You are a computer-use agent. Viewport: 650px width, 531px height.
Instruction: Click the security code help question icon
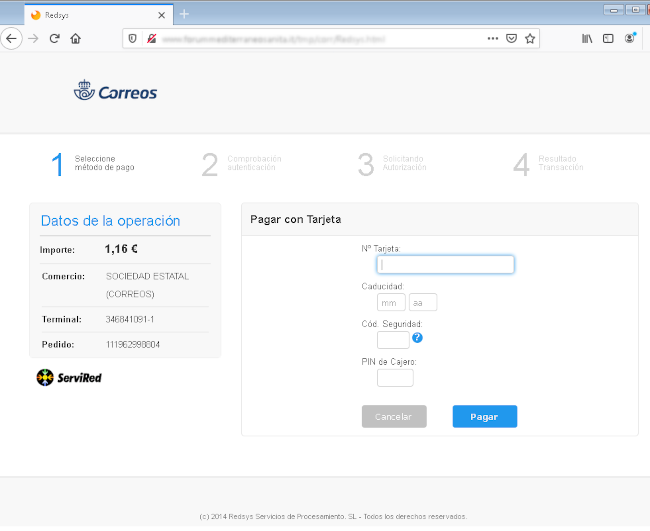(x=417, y=338)
